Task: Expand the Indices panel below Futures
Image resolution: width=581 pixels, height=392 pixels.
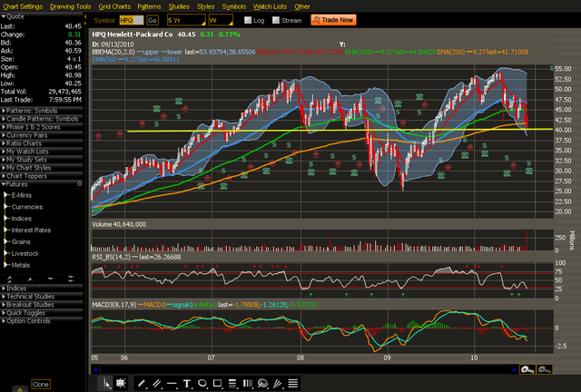Action: [42, 289]
